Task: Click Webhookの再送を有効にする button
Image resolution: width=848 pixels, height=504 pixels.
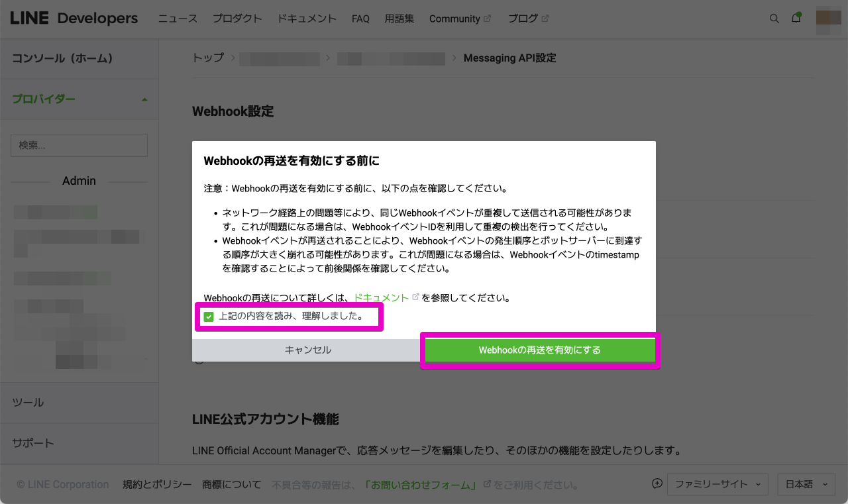Action: tap(540, 350)
